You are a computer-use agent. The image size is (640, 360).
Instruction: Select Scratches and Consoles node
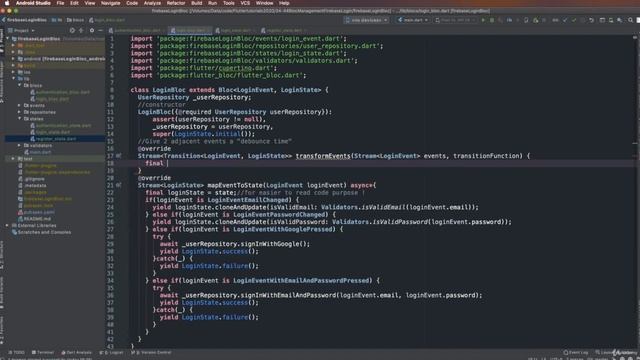41,232
